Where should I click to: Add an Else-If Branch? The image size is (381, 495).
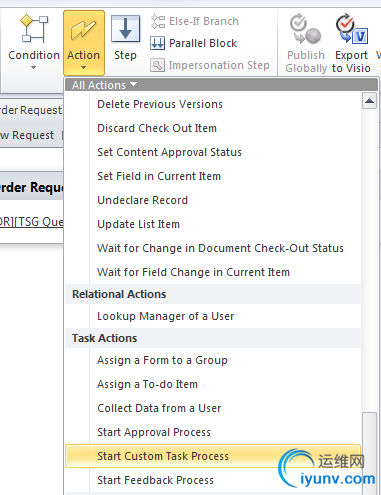195,21
